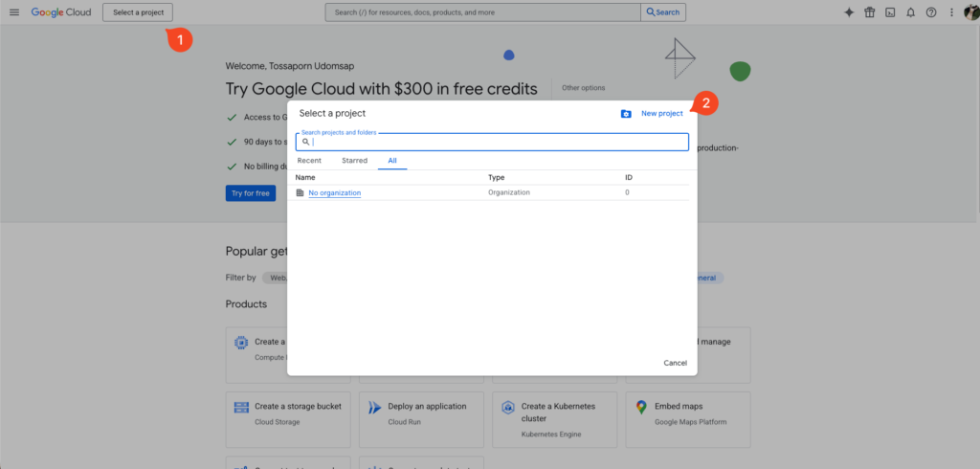Click the manage resources folder icon
980x469 pixels.
626,114
